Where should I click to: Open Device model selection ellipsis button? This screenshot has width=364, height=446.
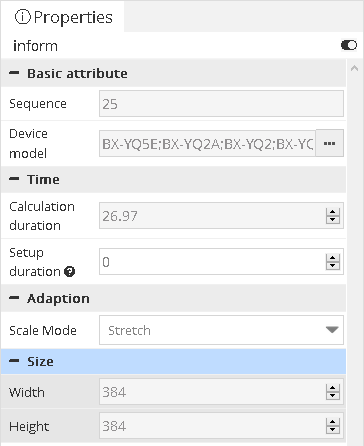click(329, 143)
